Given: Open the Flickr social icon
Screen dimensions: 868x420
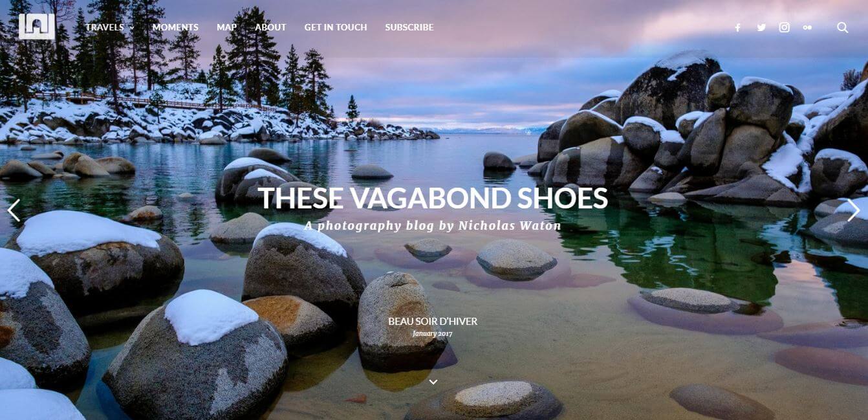Looking at the screenshot, I should 807,28.
